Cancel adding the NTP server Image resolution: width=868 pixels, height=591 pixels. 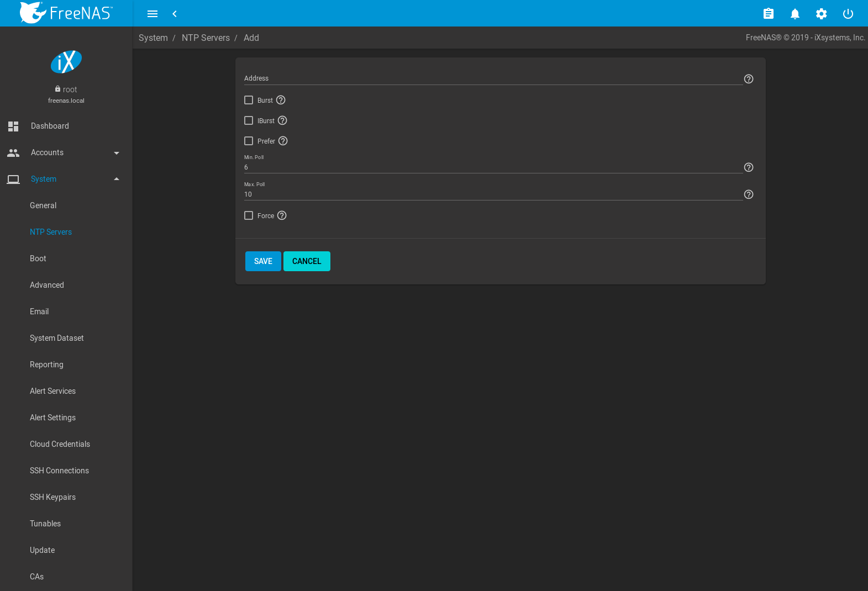[307, 261]
